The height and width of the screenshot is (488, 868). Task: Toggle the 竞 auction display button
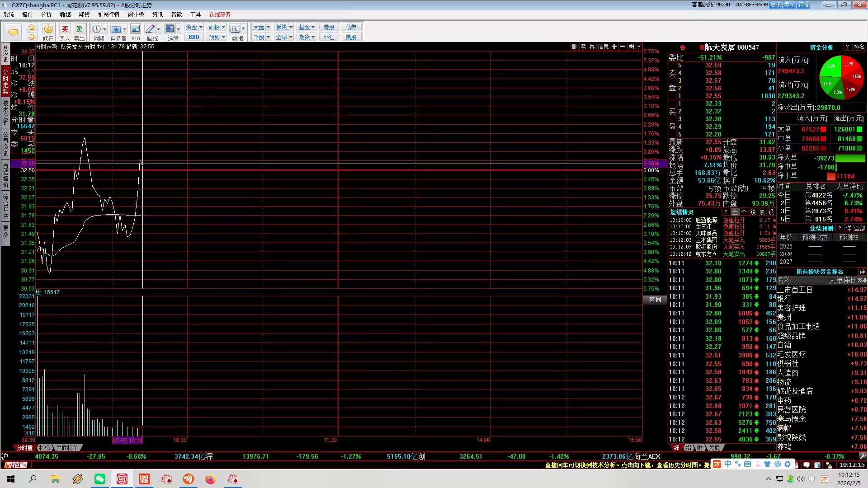tap(583, 47)
